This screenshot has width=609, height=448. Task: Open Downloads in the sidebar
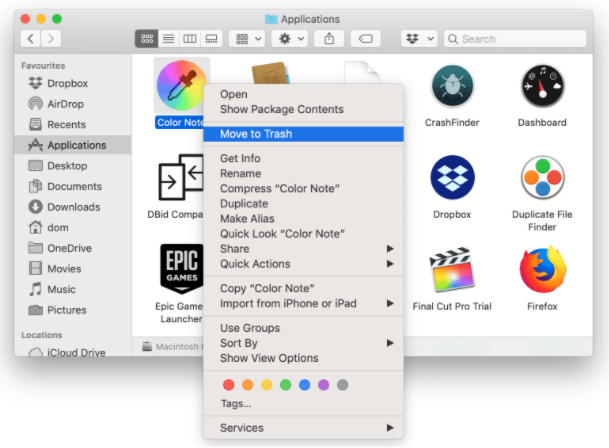[x=73, y=207]
